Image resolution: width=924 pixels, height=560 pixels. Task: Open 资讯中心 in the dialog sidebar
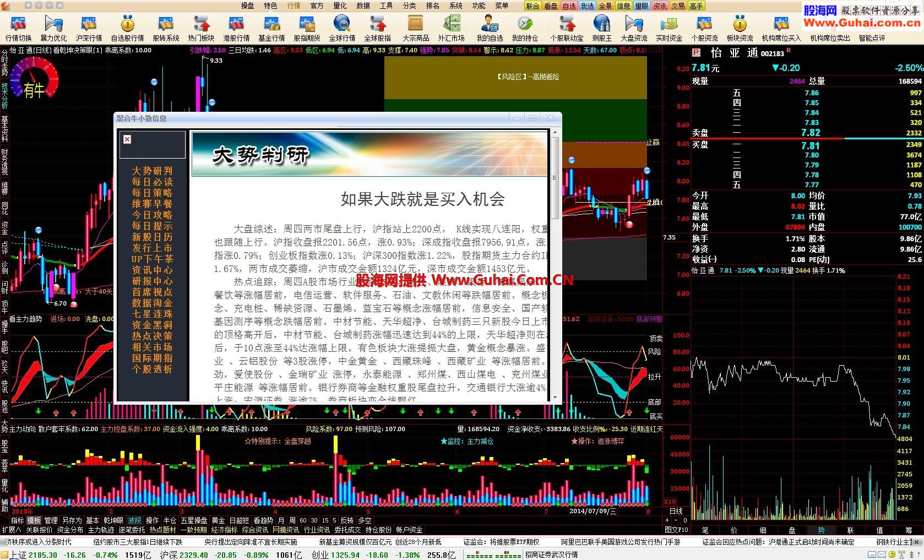click(152, 270)
